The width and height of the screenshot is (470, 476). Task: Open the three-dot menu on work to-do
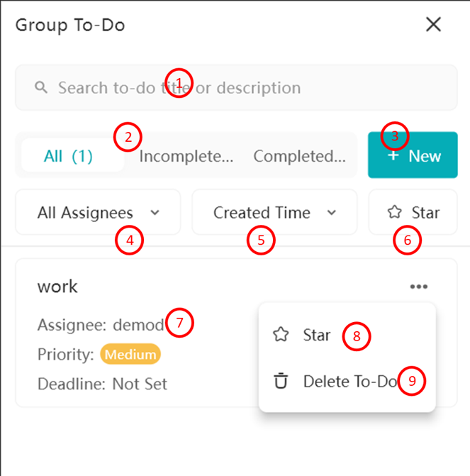click(x=419, y=287)
